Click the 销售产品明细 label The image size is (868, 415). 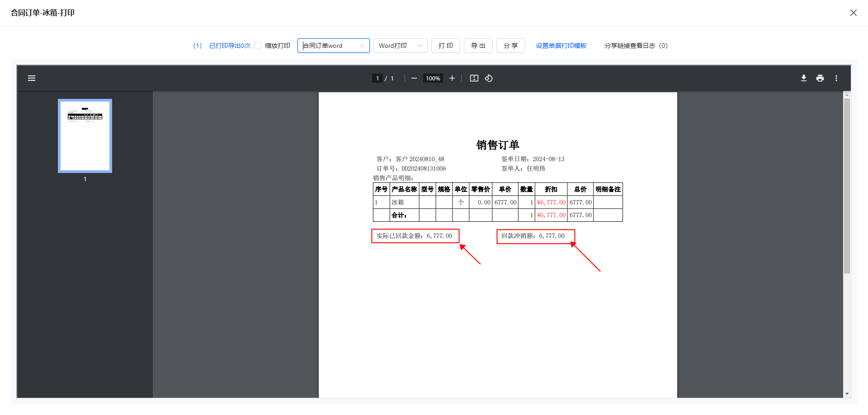393,178
